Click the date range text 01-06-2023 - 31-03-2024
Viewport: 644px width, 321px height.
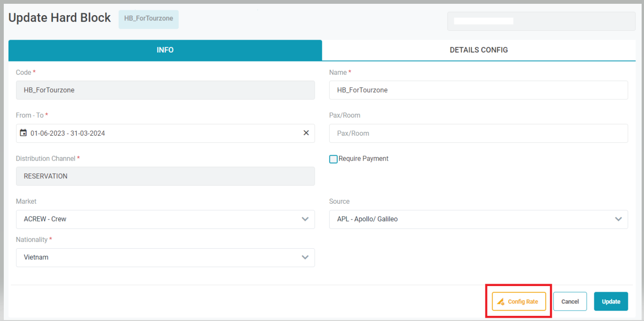[x=68, y=133]
